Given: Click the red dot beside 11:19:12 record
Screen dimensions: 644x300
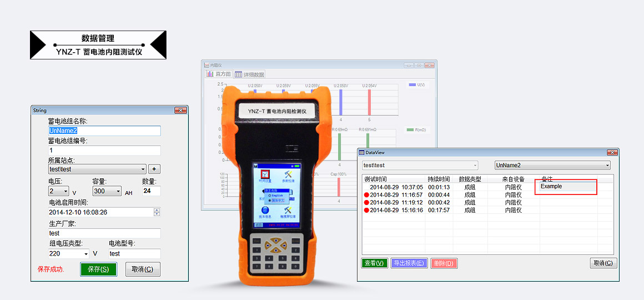Looking at the screenshot, I should pyautogui.click(x=366, y=203).
